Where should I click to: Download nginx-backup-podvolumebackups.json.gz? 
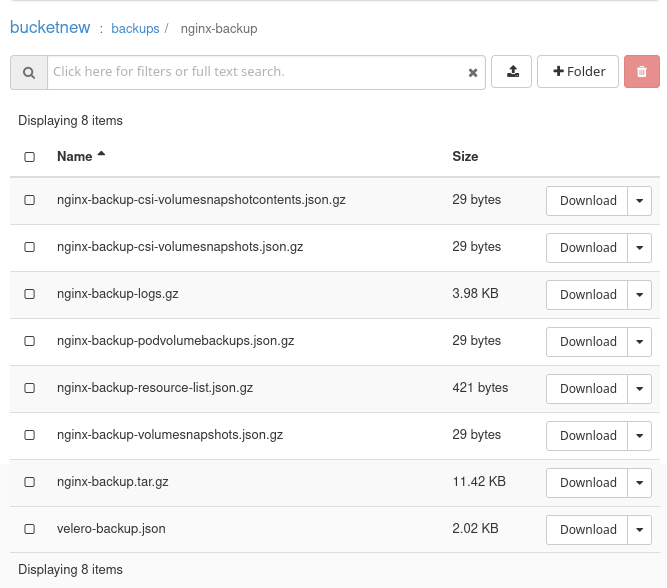pyautogui.click(x=587, y=342)
